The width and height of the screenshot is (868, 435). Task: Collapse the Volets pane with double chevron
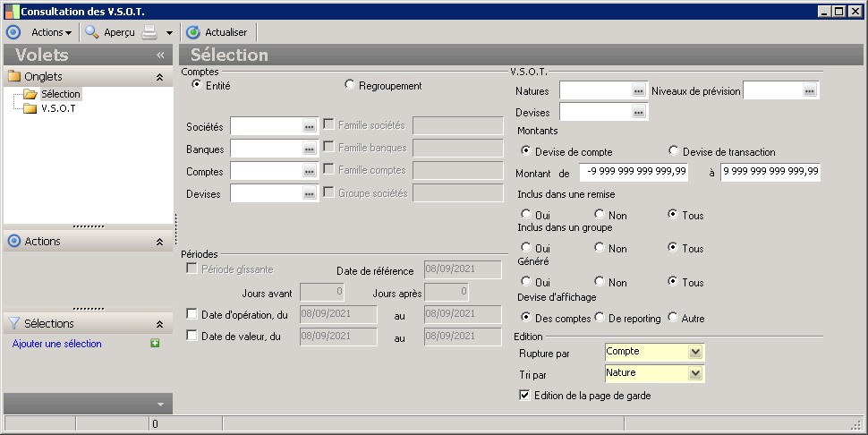(160, 55)
